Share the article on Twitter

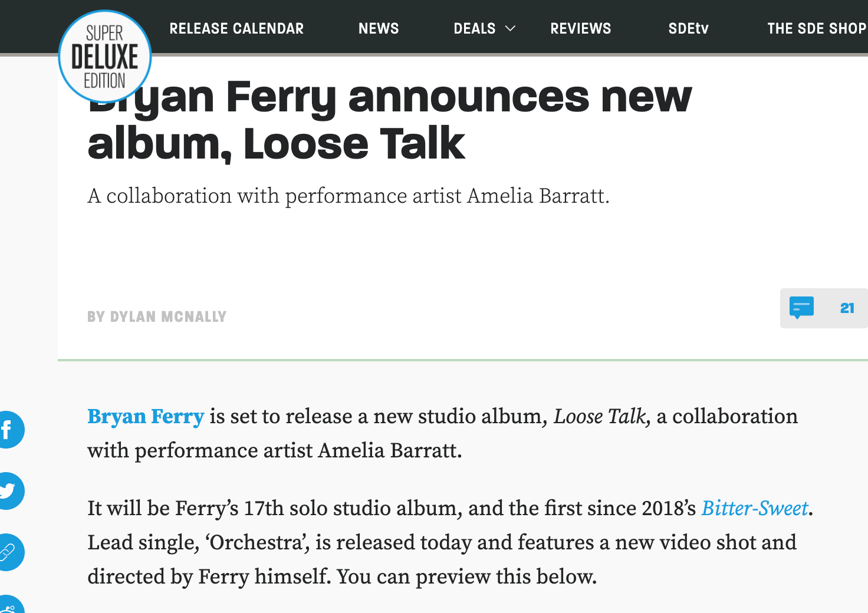(7, 490)
